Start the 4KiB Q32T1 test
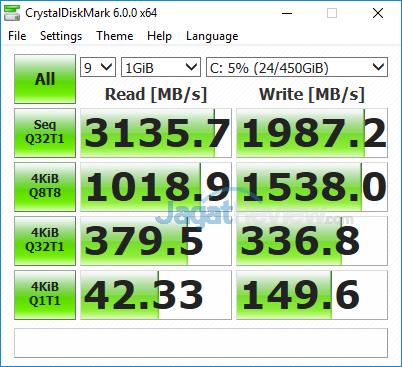 (45, 241)
